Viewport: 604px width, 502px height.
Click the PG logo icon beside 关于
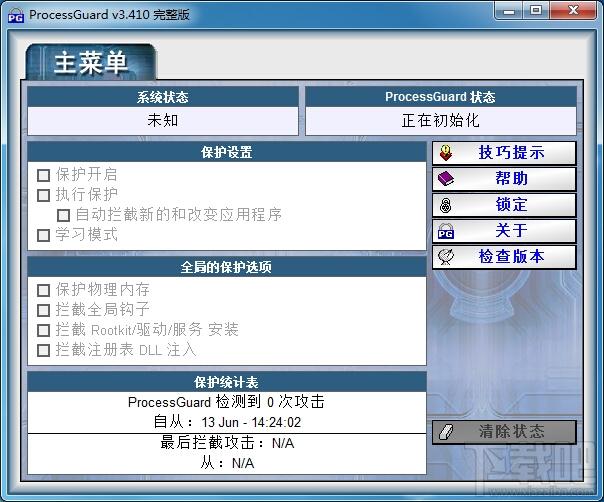tap(446, 231)
